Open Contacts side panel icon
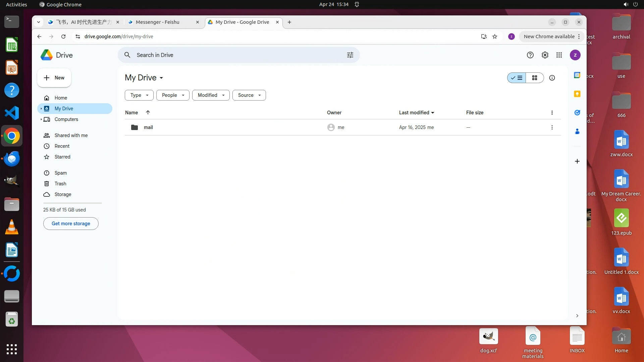 577,131
